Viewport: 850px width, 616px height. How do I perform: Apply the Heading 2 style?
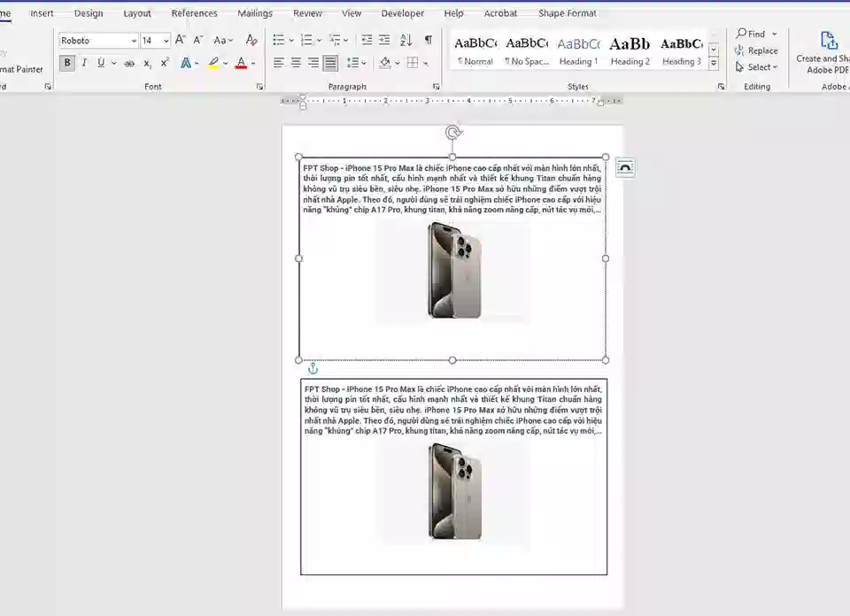[x=630, y=51]
